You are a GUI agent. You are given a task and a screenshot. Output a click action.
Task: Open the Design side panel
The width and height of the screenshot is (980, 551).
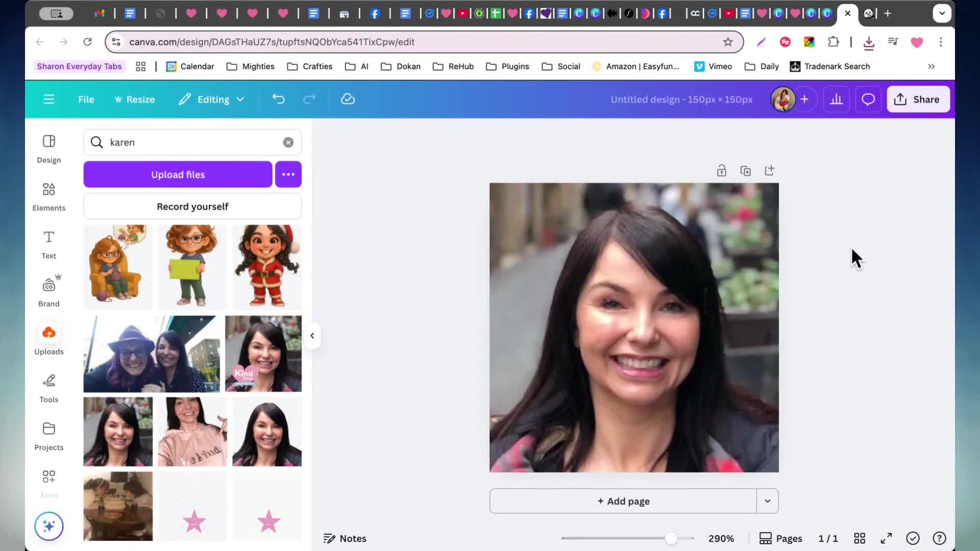click(x=48, y=149)
